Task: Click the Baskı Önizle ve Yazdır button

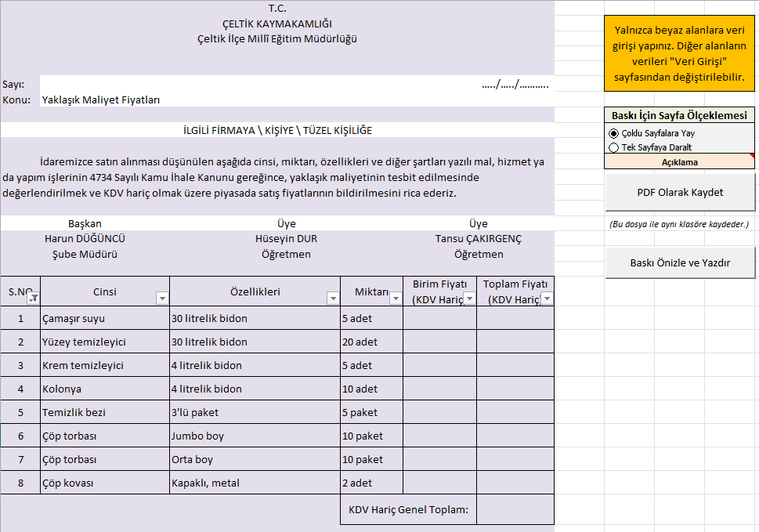Action: point(680,262)
